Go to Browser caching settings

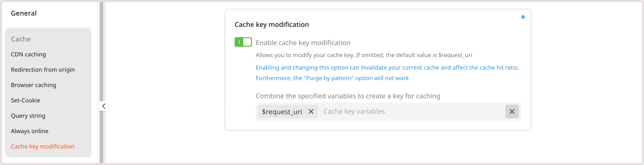[x=33, y=85]
